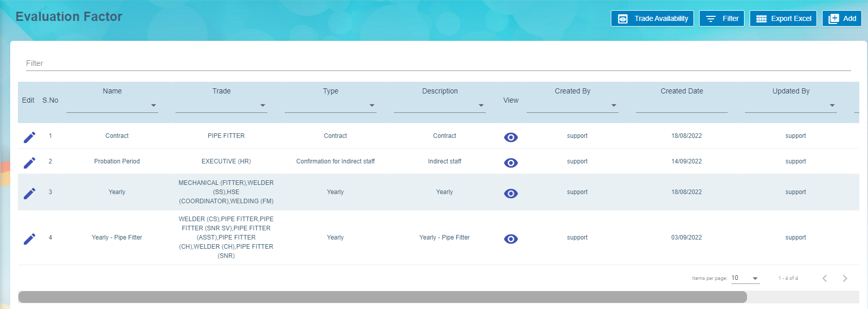Viewport: 868px width, 309px height.
Task: Open edit for Yearly - Pipe Fitter row
Action: 30,239
